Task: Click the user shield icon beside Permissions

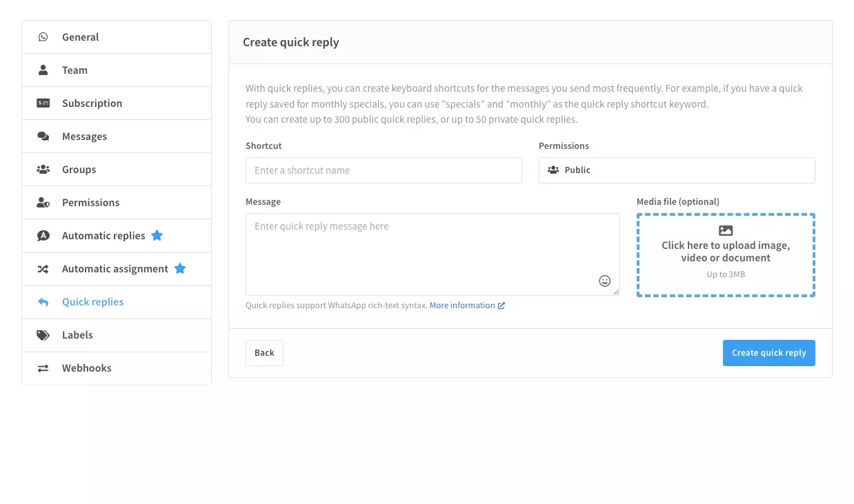Action: [x=43, y=203]
